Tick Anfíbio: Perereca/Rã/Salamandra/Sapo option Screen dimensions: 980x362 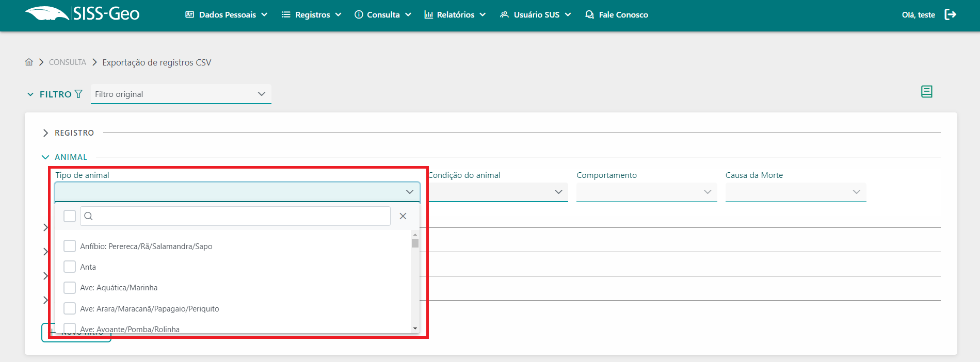[70, 246]
